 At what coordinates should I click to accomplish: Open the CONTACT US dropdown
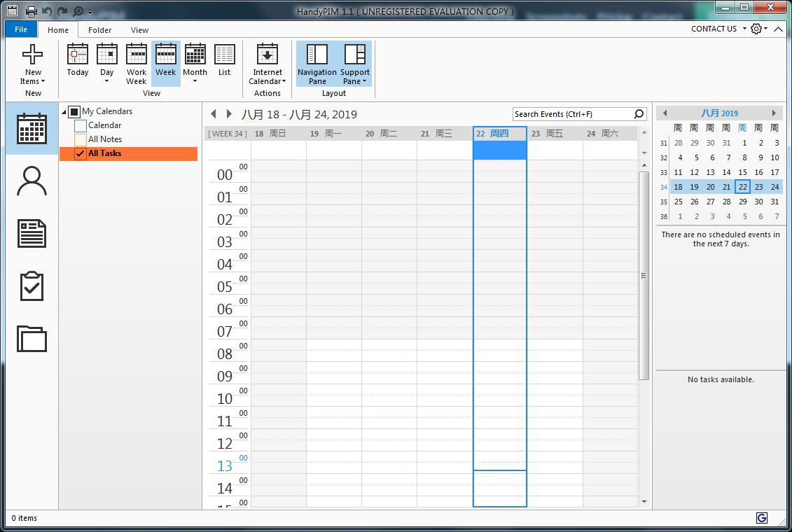718,29
